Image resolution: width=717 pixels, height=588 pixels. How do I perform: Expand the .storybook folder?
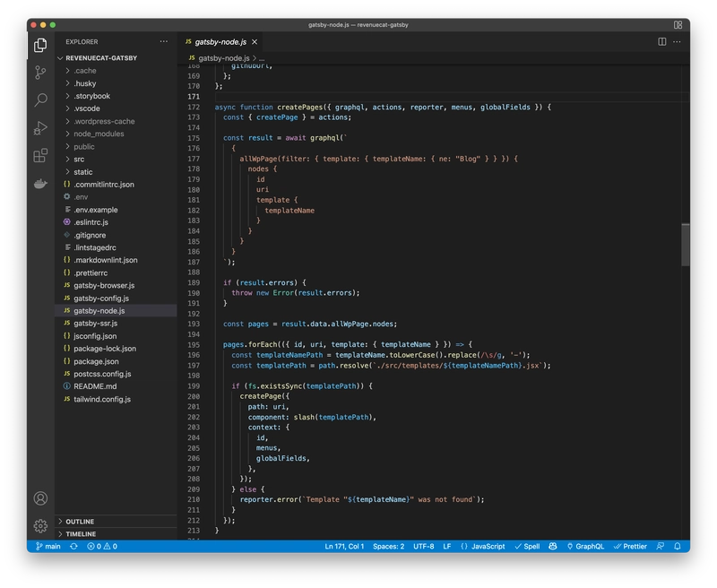click(116, 96)
